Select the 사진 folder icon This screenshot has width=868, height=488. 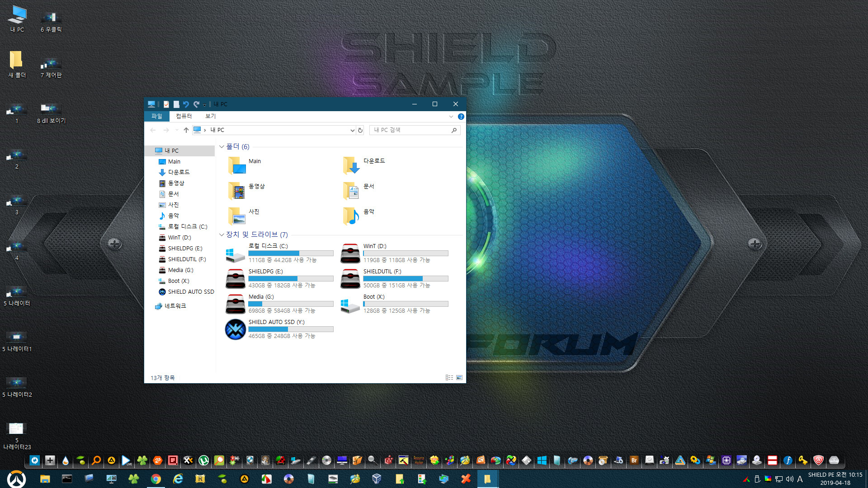(x=236, y=216)
